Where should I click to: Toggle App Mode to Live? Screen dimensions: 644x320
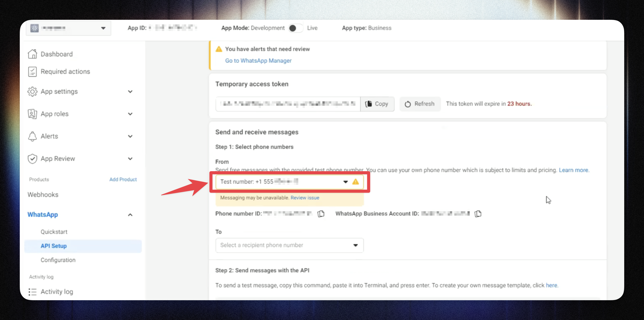[295, 28]
